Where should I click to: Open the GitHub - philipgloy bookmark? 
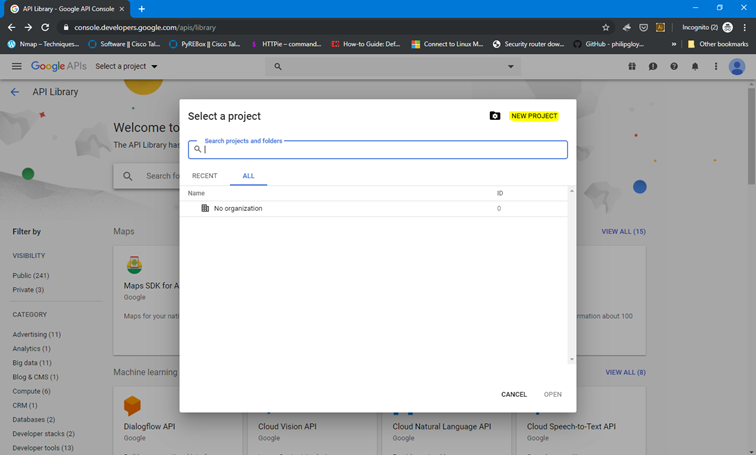(609, 44)
